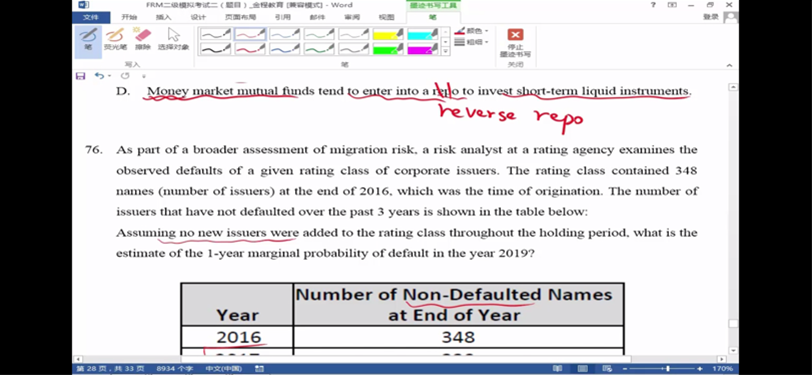Switch to the Review (审阅) ribbon tab

tap(352, 17)
